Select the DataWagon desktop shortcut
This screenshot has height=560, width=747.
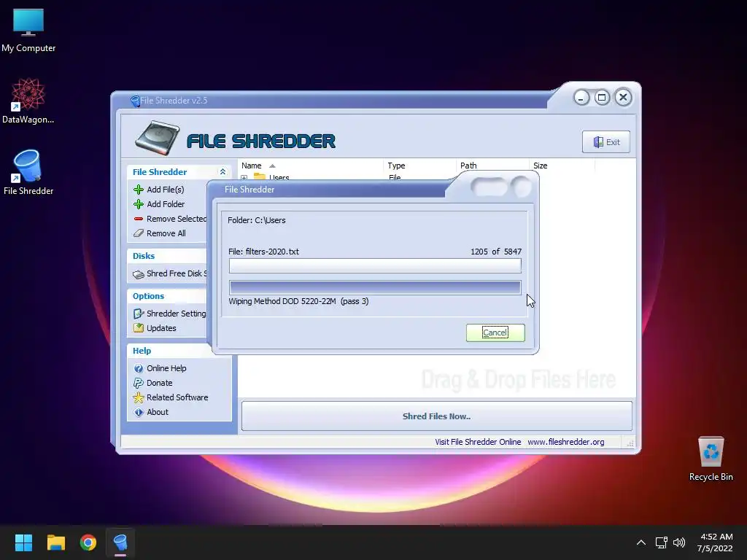pyautogui.click(x=28, y=101)
